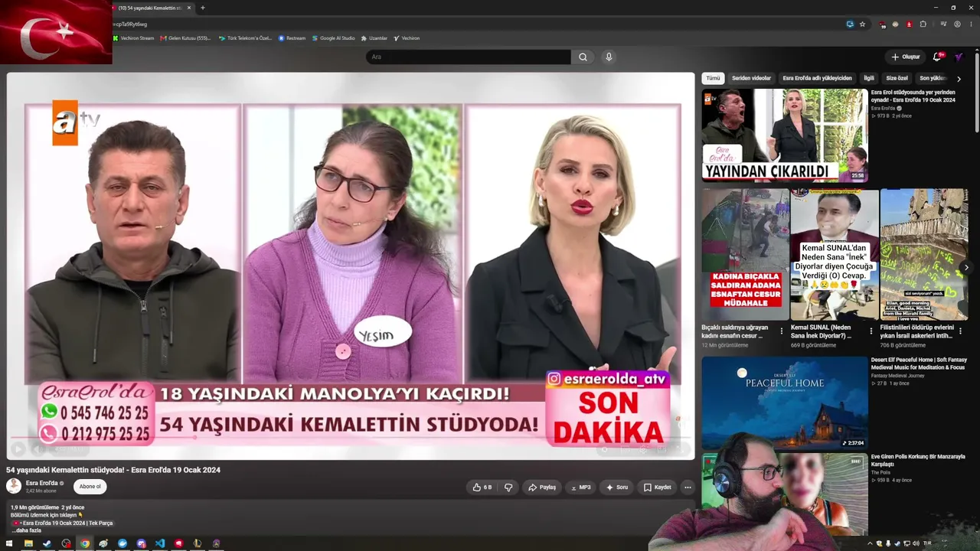This screenshot has width=980, height=551.
Task: Open the 'Vechiron Stream' bookmark
Action: pyautogui.click(x=134, y=38)
